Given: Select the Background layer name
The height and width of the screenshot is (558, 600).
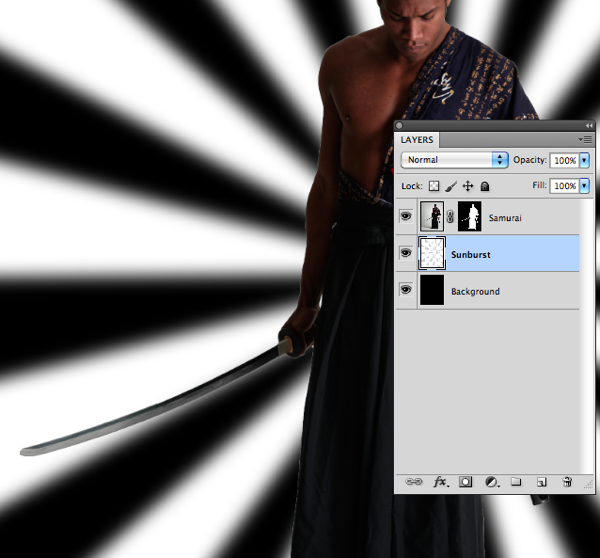Looking at the screenshot, I should pyautogui.click(x=475, y=292).
